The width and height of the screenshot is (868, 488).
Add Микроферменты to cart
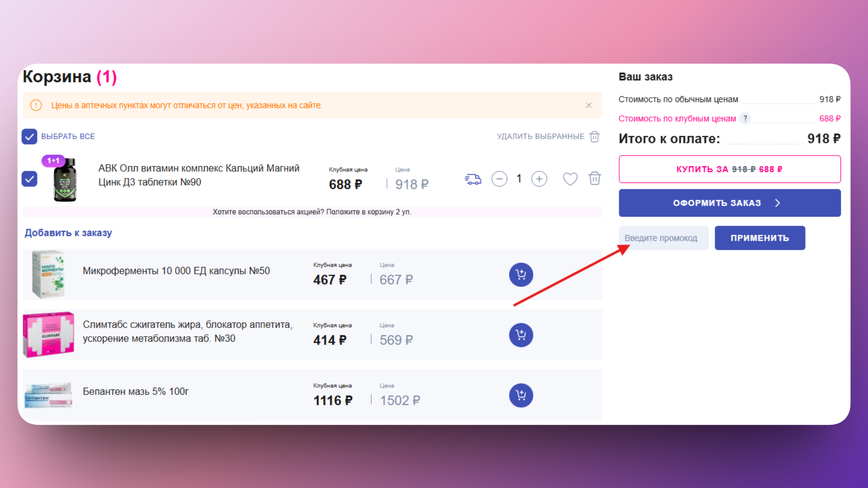[x=521, y=275]
